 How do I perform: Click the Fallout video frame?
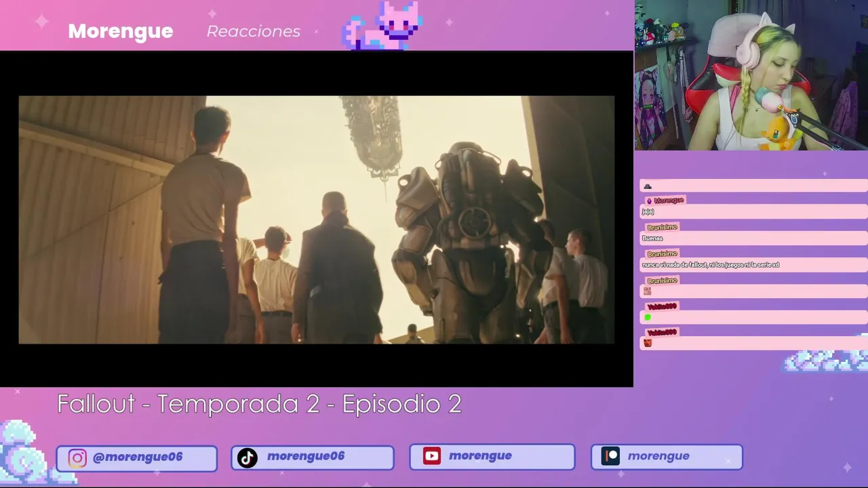coord(317,220)
